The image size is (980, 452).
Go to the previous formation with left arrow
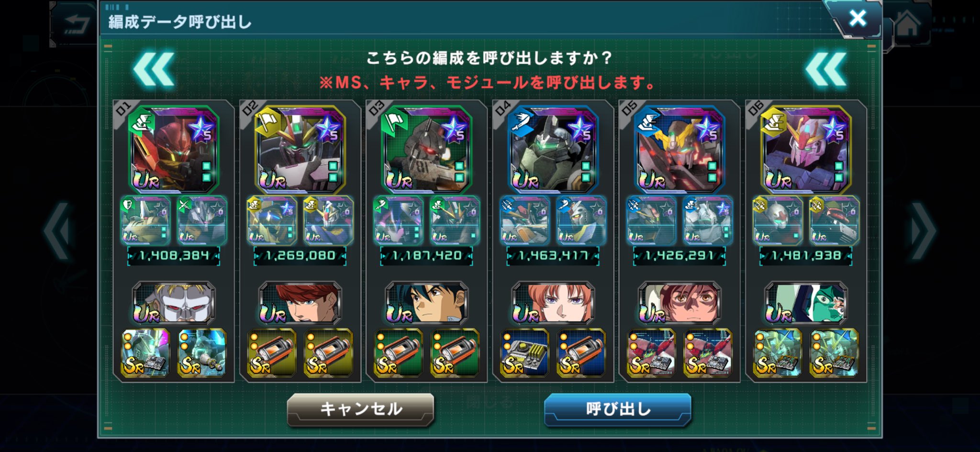pyautogui.click(x=57, y=231)
